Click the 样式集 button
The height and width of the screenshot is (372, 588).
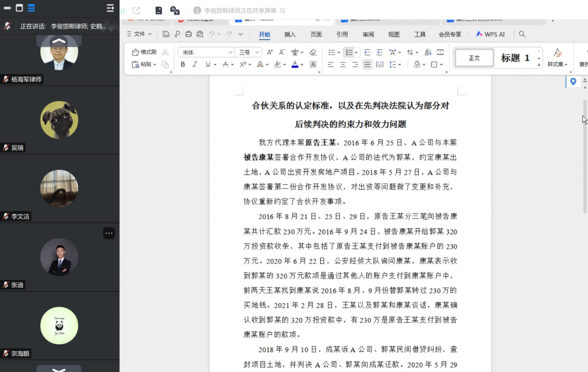click(x=558, y=59)
